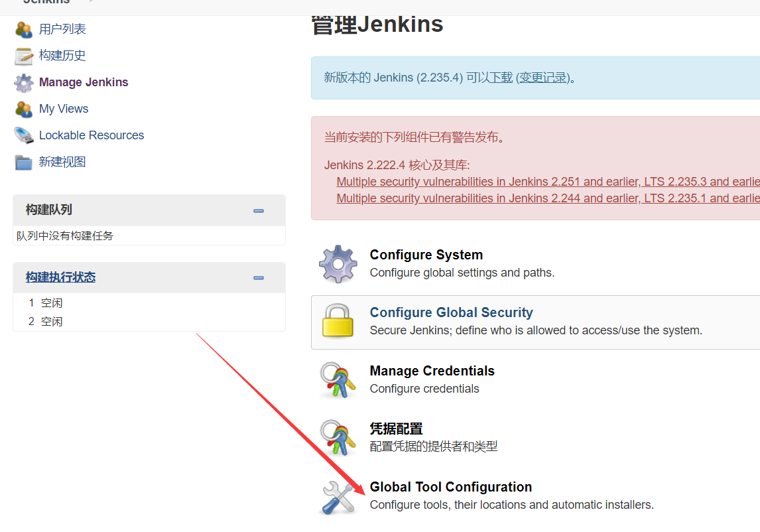
Task: Open Lockable Resources in the sidebar
Action: click(x=91, y=135)
